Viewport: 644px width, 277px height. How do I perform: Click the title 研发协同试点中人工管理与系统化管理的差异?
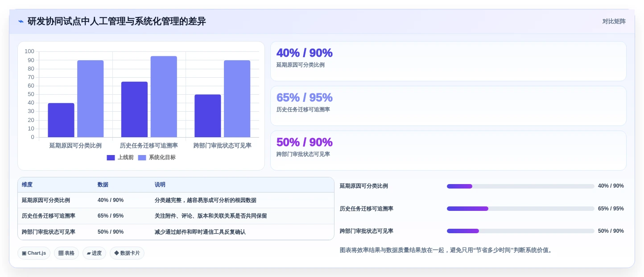116,21
